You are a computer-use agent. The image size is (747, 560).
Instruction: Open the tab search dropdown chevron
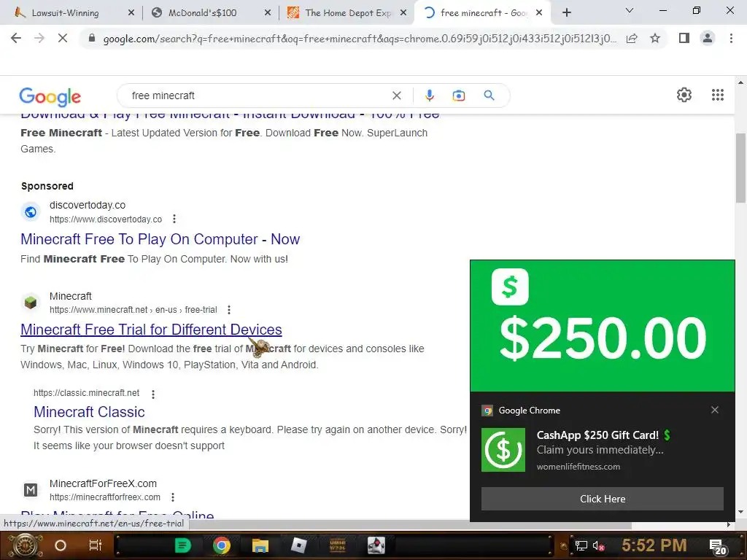coord(630,10)
